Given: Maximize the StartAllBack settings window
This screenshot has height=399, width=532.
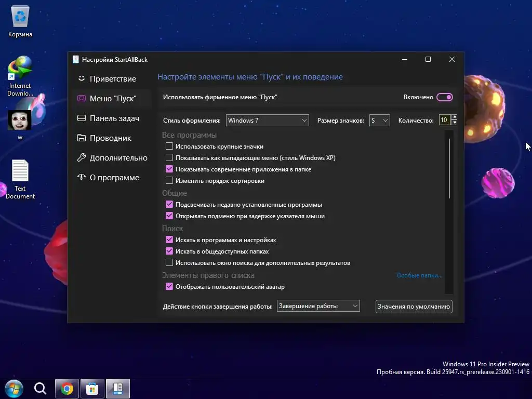Looking at the screenshot, I should tap(428, 59).
